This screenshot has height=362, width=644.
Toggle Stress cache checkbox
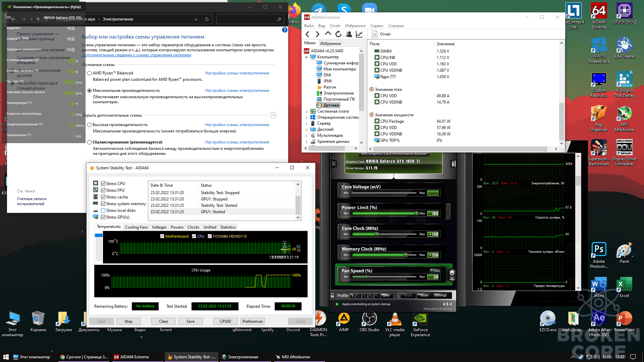point(103,197)
